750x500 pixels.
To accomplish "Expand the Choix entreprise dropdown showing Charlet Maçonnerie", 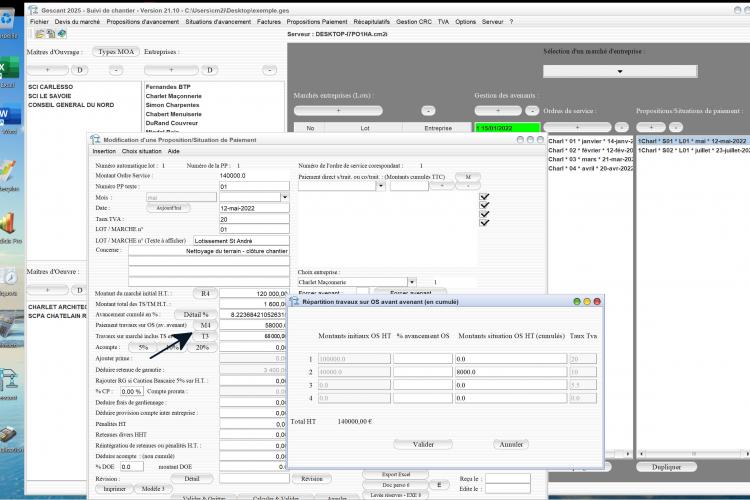I will point(412,282).
